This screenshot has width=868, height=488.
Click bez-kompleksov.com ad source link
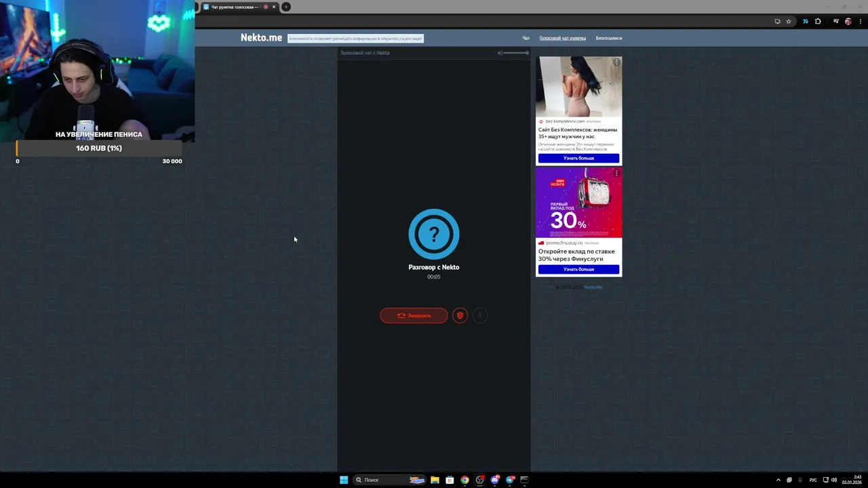tap(565, 121)
